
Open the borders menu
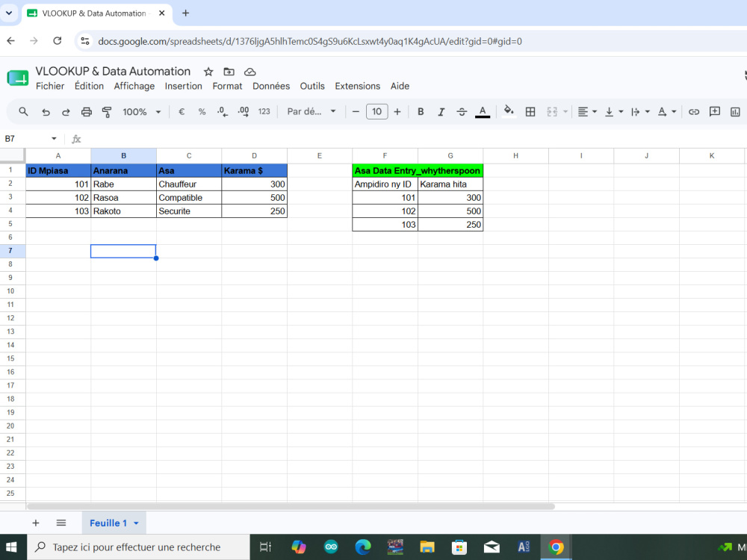click(530, 112)
